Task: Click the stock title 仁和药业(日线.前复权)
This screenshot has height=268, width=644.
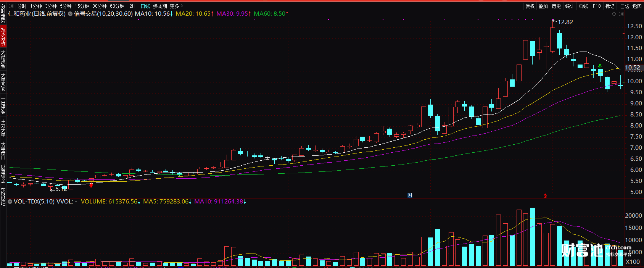Action: point(37,14)
